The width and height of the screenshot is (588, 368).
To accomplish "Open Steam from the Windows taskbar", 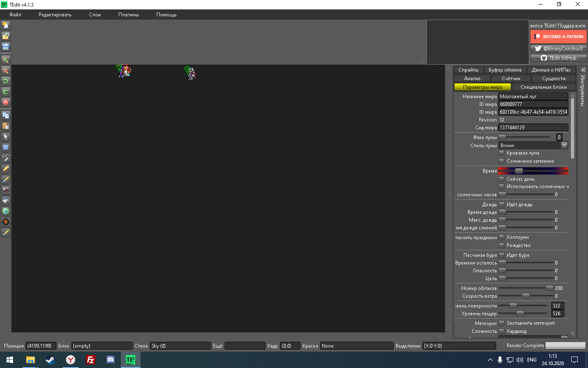I will point(50,360).
